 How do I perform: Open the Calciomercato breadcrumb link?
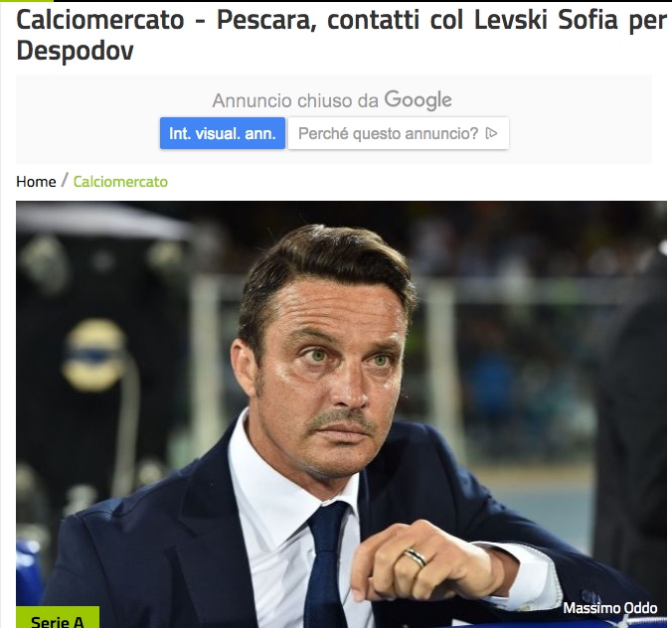(120, 182)
